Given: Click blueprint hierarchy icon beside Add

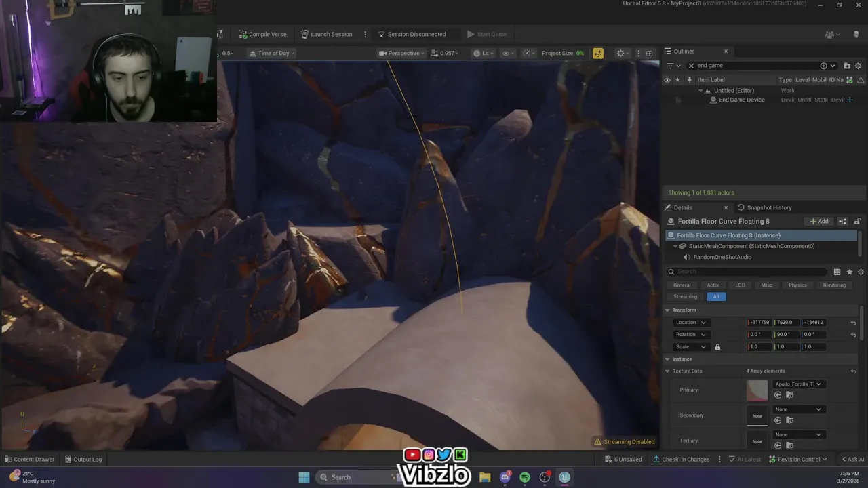Looking at the screenshot, I should tap(843, 221).
